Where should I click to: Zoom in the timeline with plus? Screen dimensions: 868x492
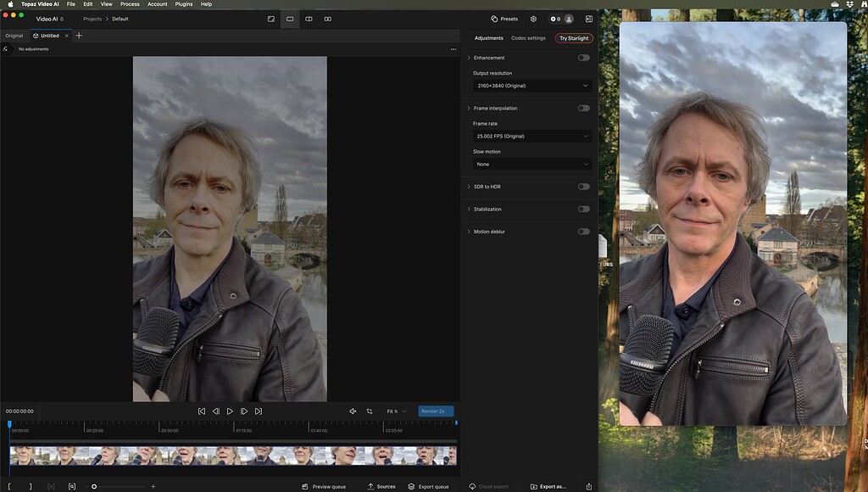(x=153, y=486)
